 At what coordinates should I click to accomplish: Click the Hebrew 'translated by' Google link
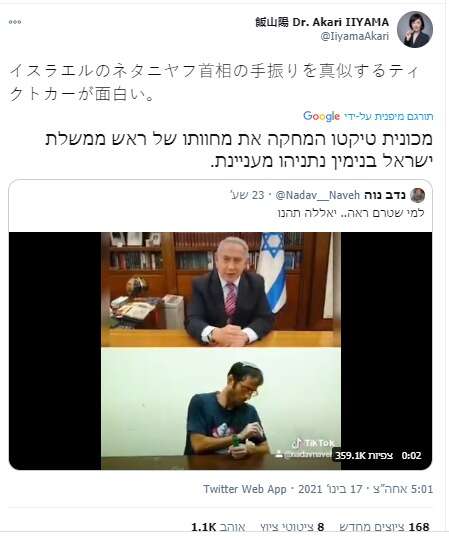click(x=388, y=117)
